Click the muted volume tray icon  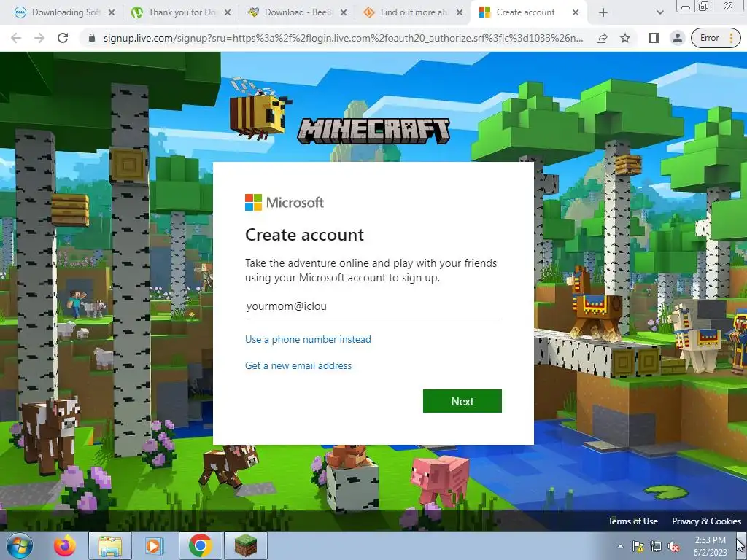(x=673, y=546)
